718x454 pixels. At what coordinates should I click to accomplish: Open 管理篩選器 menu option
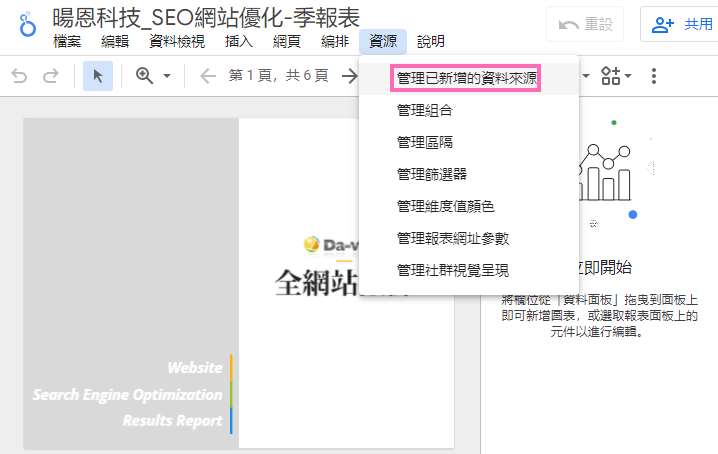coord(431,174)
